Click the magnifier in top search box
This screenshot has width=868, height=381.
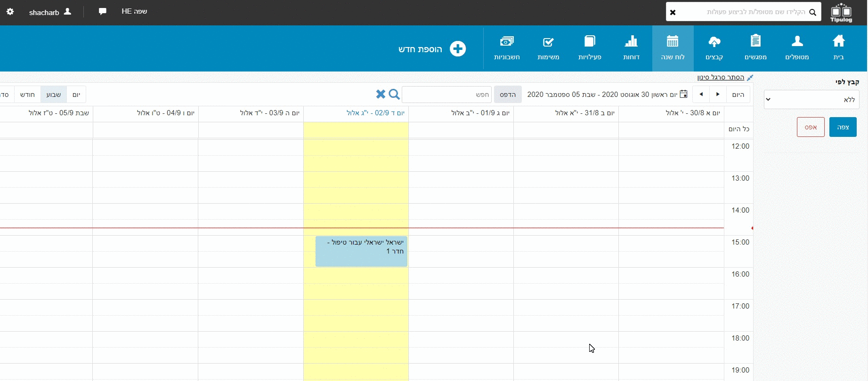coord(813,12)
